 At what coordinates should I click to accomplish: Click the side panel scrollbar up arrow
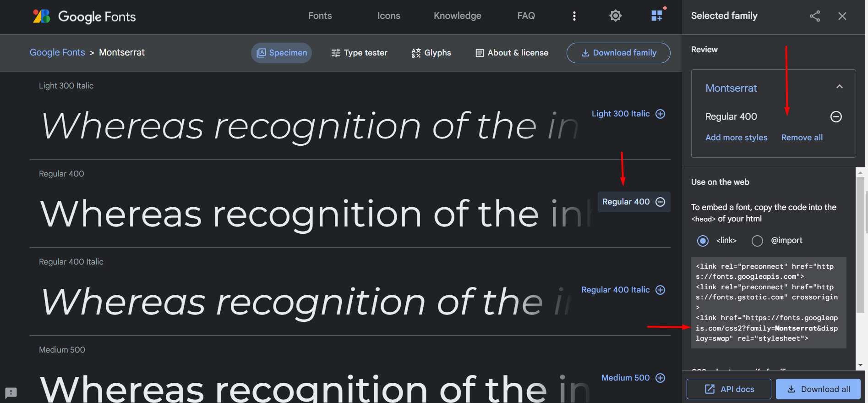tap(860, 172)
